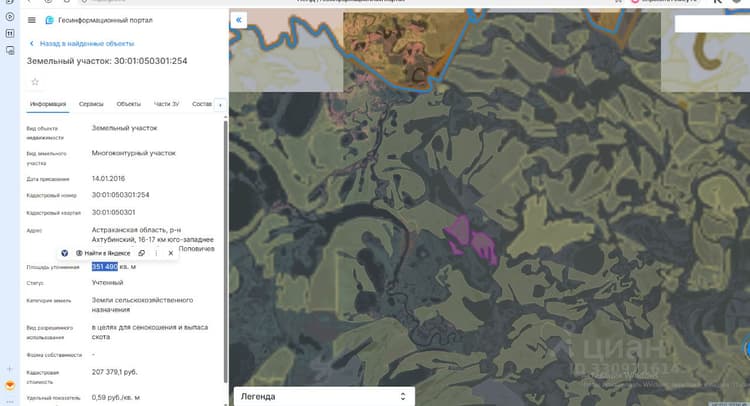Open the Части ЗУ tab

(166, 104)
